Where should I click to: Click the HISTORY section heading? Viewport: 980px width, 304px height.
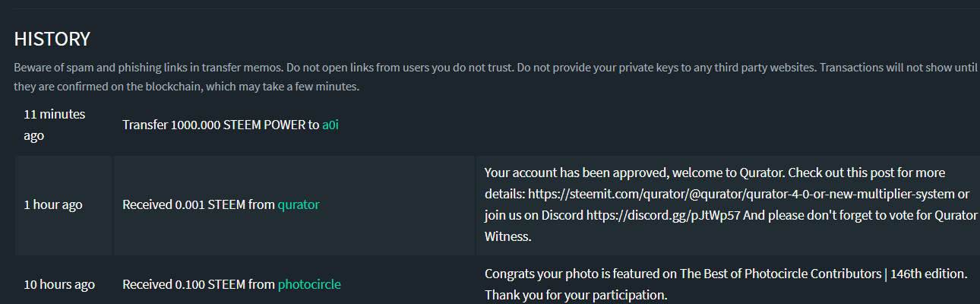click(x=52, y=39)
